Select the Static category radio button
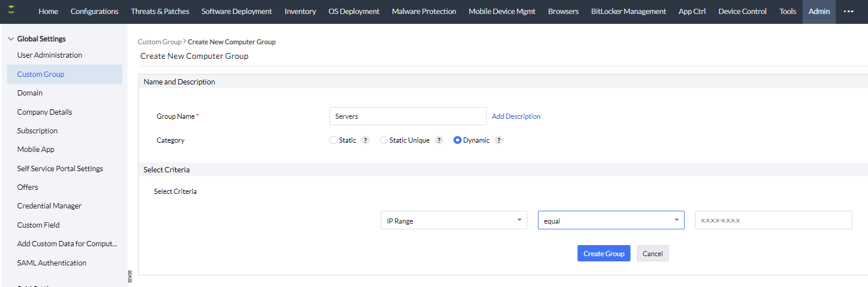Screen dimensions: 868x287 pos(334,140)
